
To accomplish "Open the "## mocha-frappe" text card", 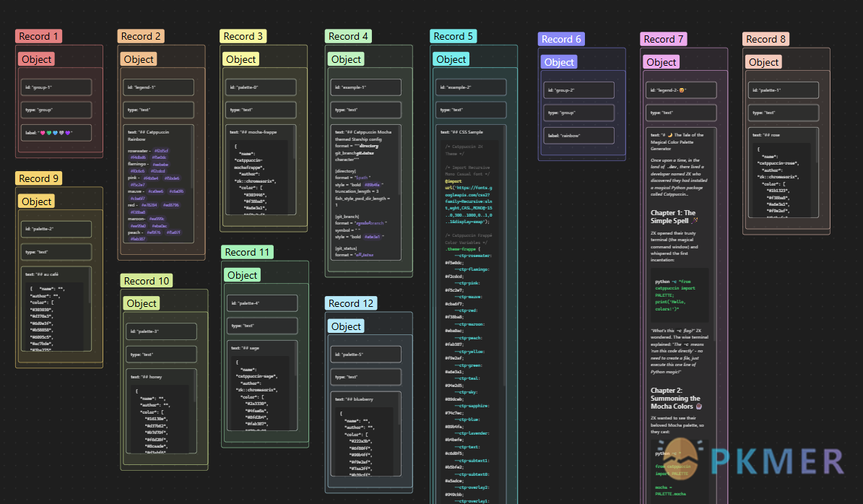I will point(261,170).
